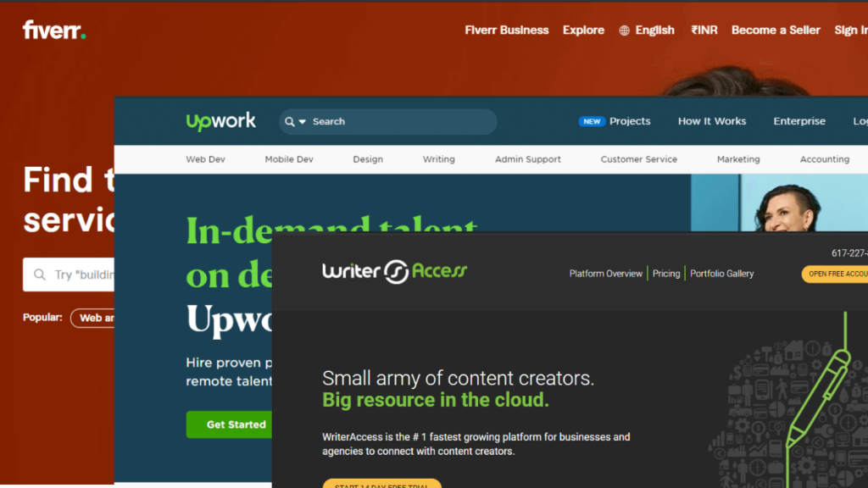868x488 pixels.
Task: Click the Upwork Get Started button
Action: (229, 424)
